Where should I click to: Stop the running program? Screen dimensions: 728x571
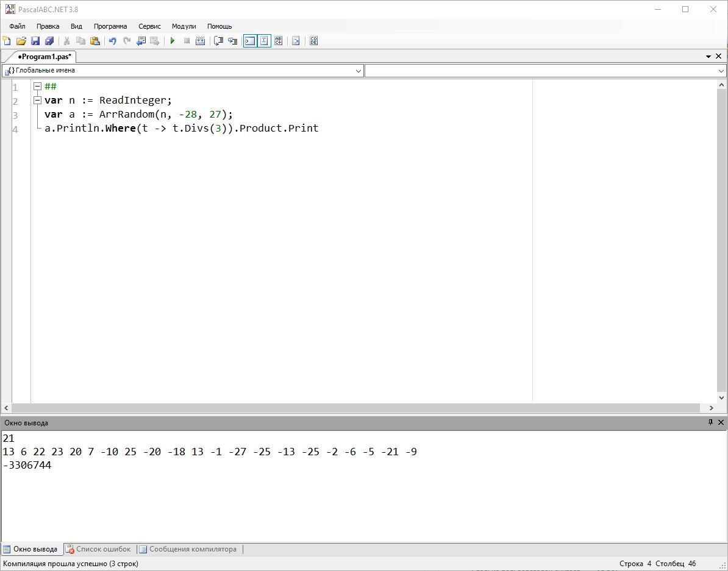tap(187, 41)
